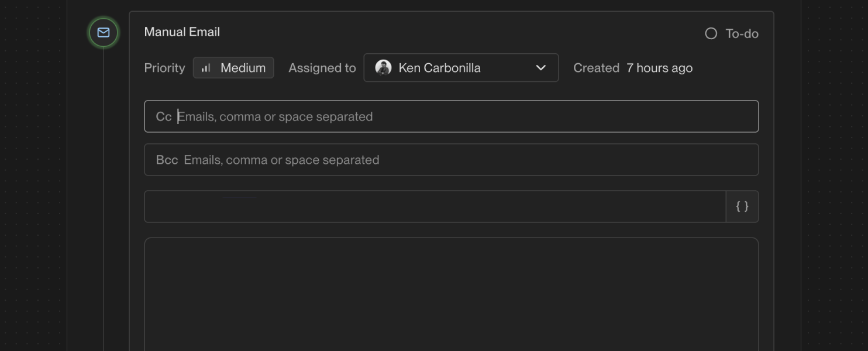Click the empty subject line field
The height and width of the screenshot is (351, 868).
(x=435, y=207)
